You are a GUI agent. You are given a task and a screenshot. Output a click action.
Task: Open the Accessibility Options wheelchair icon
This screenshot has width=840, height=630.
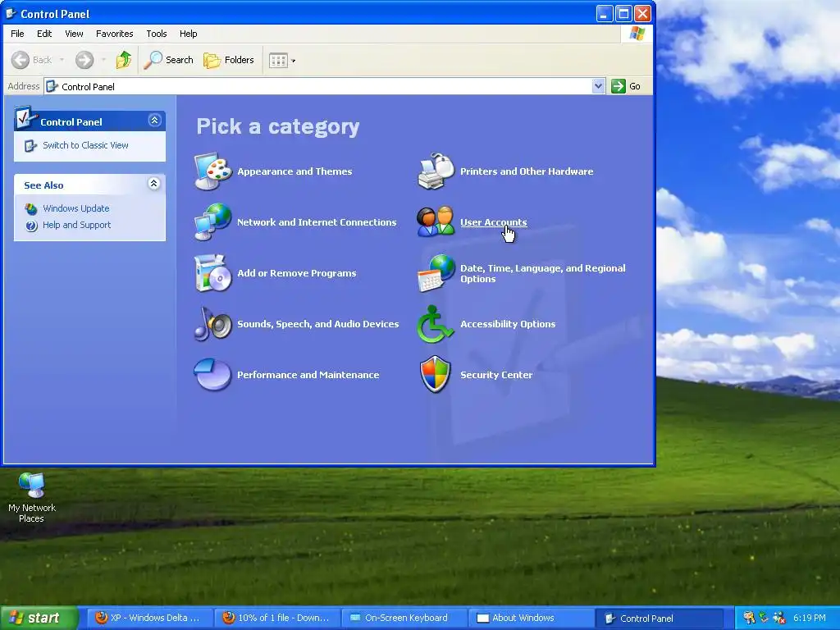[x=435, y=324]
